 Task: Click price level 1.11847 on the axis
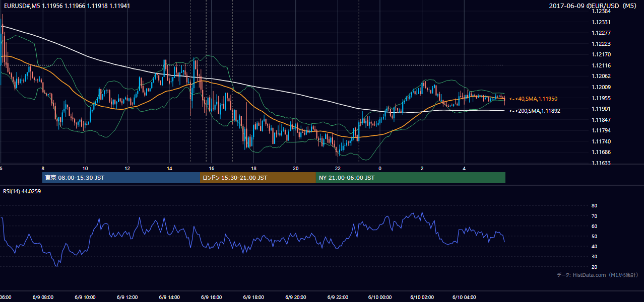pyautogui.click(x=601, y=120)
